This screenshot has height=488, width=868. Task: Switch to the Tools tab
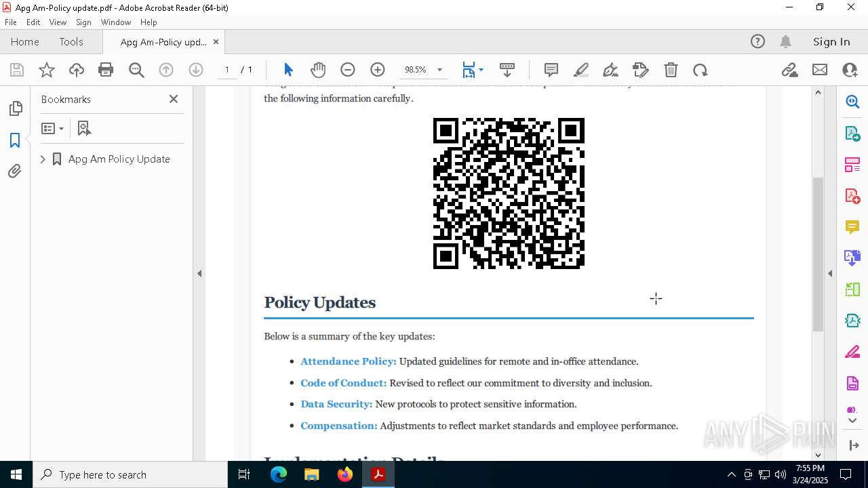(71, 41)
